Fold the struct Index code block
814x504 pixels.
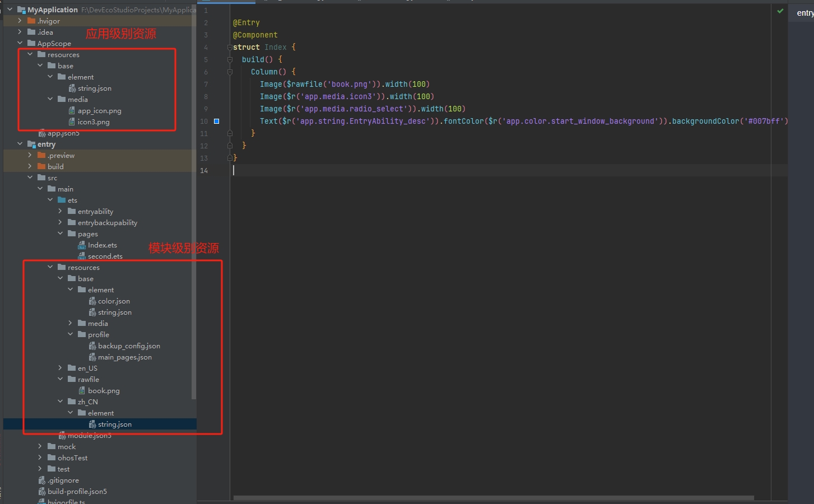point(230,47)
